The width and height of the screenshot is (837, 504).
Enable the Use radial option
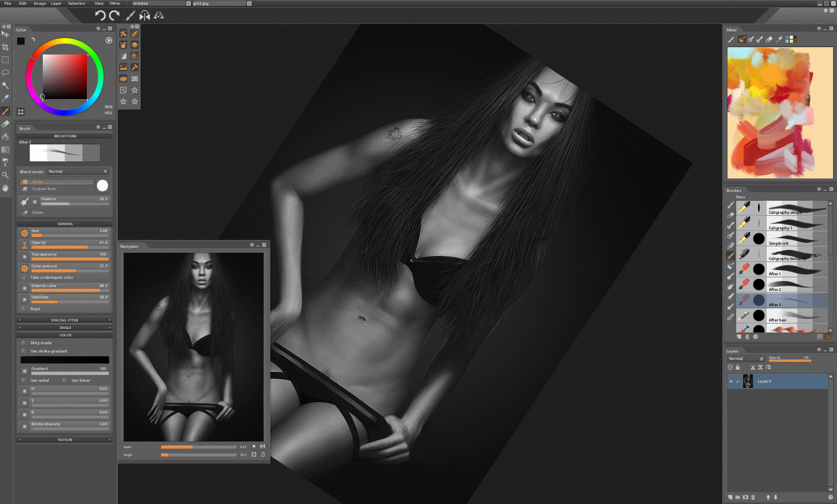pyautogui.click(x=24, y=381)
